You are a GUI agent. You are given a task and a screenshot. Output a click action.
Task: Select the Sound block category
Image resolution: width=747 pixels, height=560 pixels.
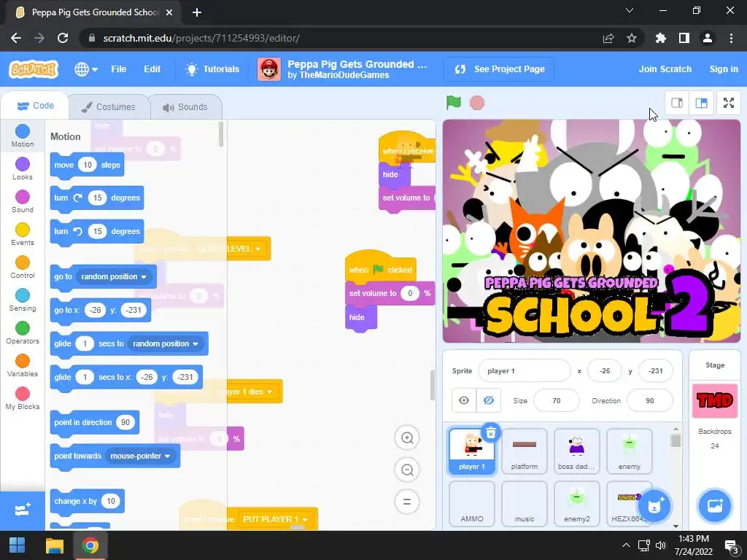pos(23,202)
